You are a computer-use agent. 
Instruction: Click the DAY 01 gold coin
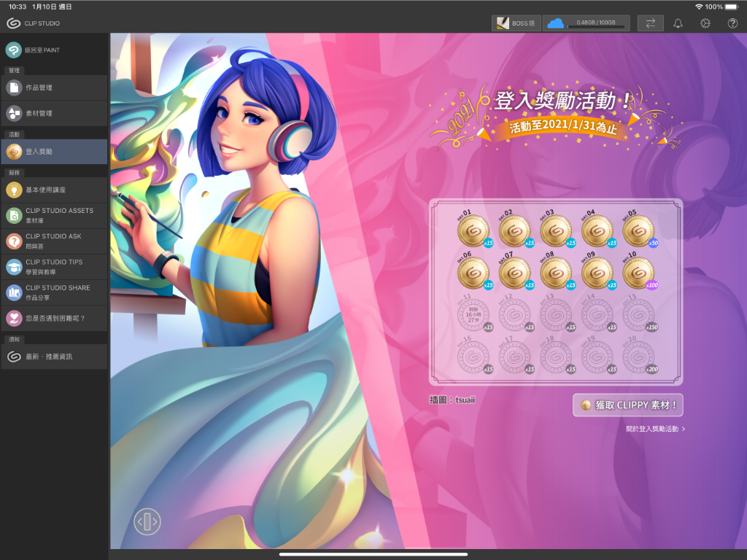[473, 231]
